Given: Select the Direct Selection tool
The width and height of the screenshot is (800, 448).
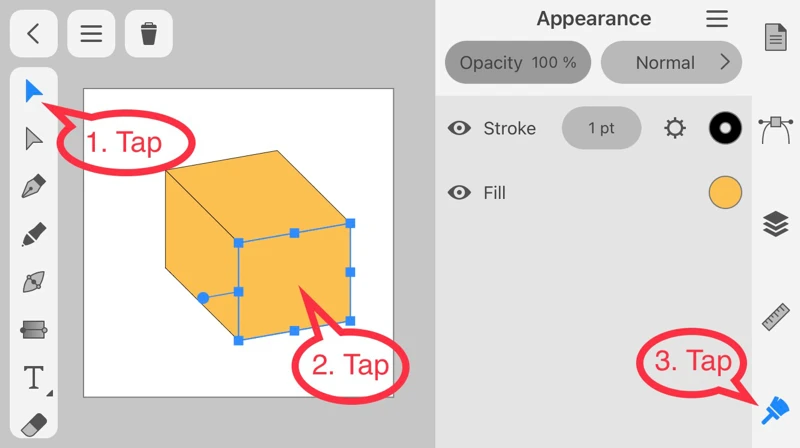Looking at the screenshot, I should 34,138.
